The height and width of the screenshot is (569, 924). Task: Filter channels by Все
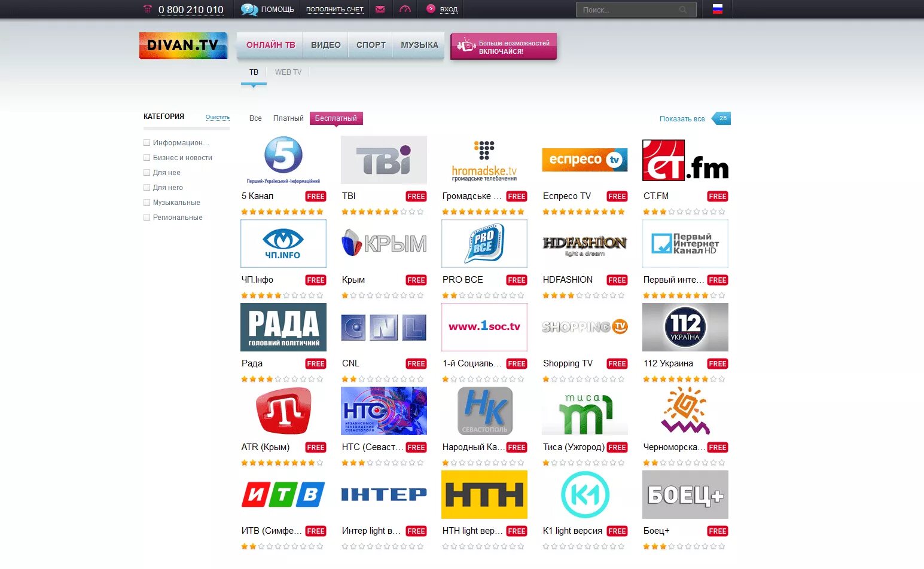pos(255,118)
